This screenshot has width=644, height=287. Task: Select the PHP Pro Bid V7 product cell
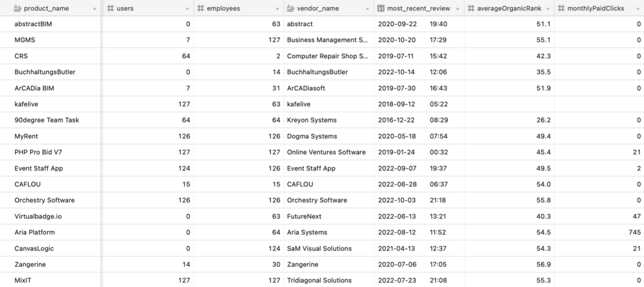coord(51,152)
